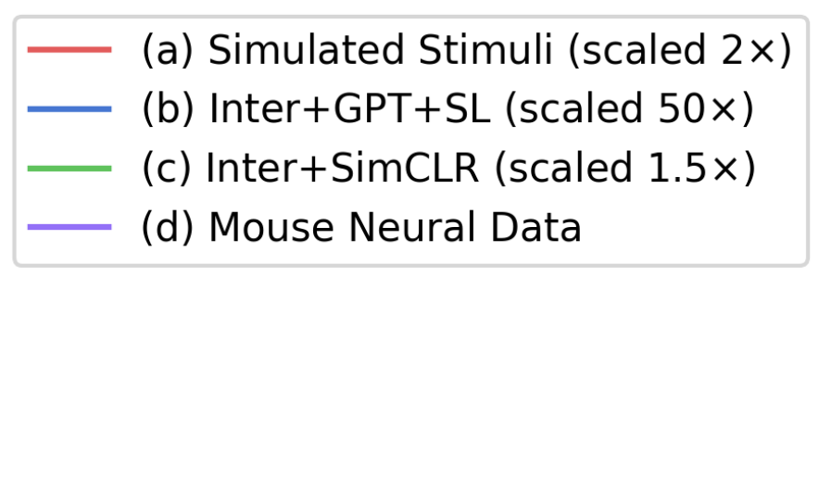
Task: Select the "(c)" legend marker
Action: 168,169
